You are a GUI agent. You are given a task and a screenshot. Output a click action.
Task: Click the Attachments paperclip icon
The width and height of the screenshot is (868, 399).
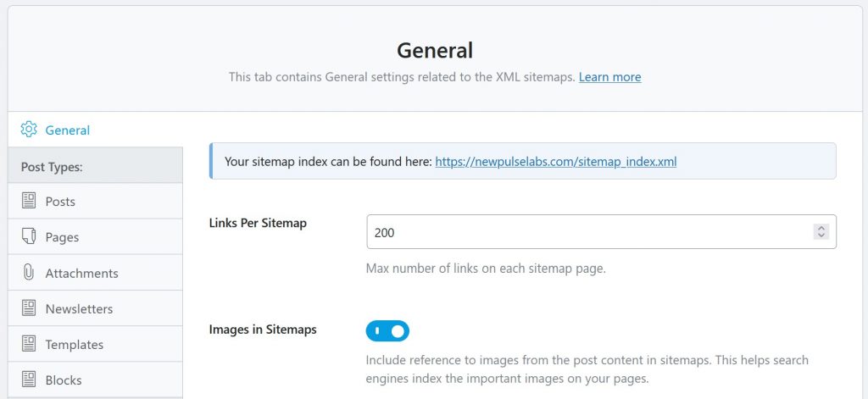tap(29, 272)
